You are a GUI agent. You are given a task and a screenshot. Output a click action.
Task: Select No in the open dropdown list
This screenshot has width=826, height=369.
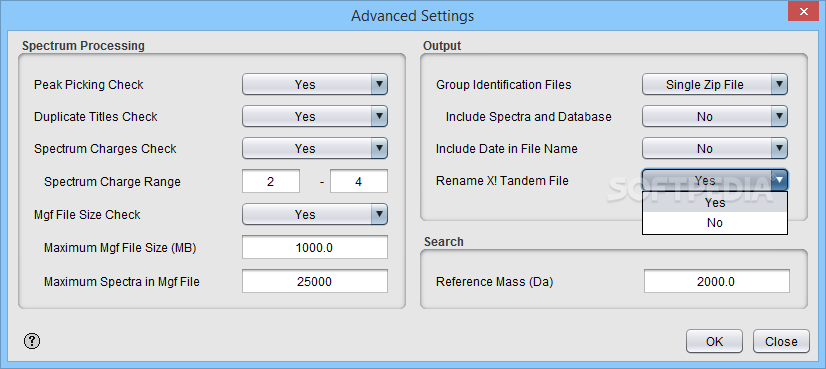[x=715, y=223]
